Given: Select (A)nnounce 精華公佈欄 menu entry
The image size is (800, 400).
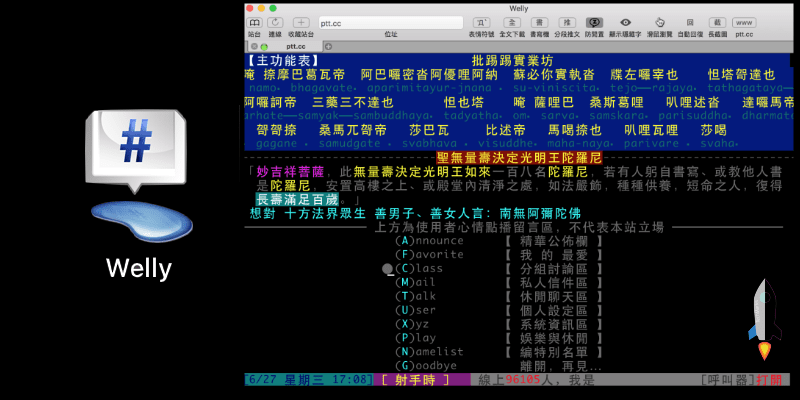Looking at the screenshot, I should pos(499,241).
